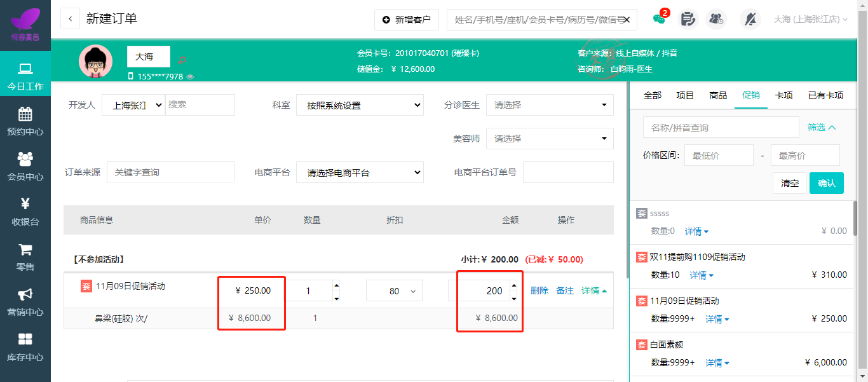The width and height of the screenshot is (868, 382).
Task: Select the 促销 tab
Action: [x=751, y=95]
